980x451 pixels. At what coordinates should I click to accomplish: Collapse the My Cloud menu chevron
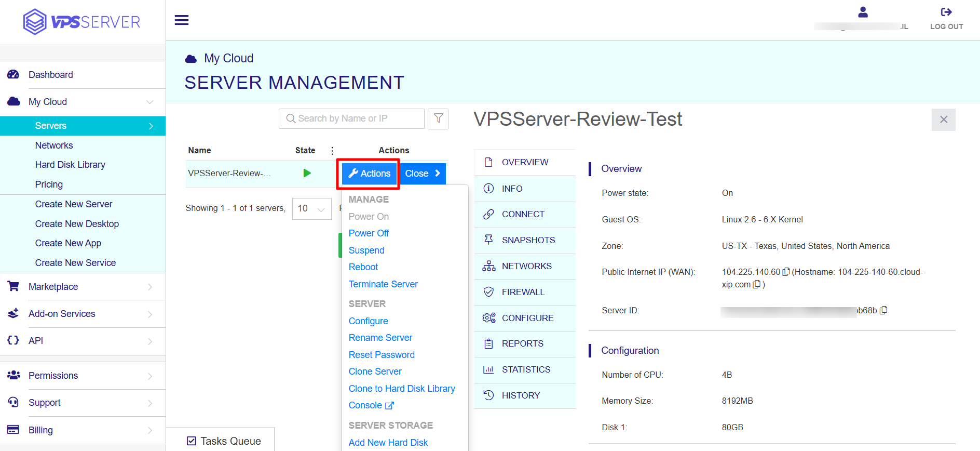[149, 102]
